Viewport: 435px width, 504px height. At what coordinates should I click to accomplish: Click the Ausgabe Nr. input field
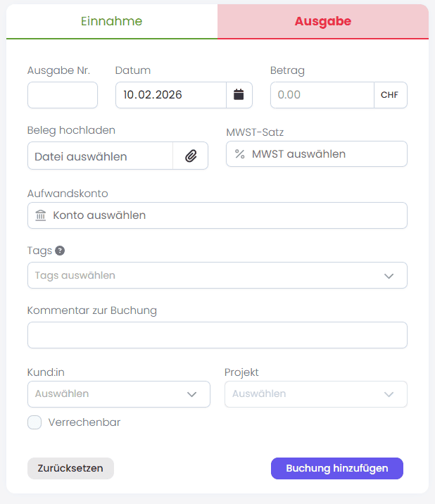(62, 95)
